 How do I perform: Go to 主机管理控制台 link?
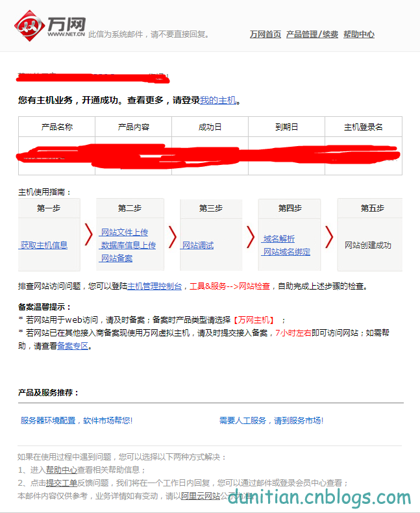[154, 286]
